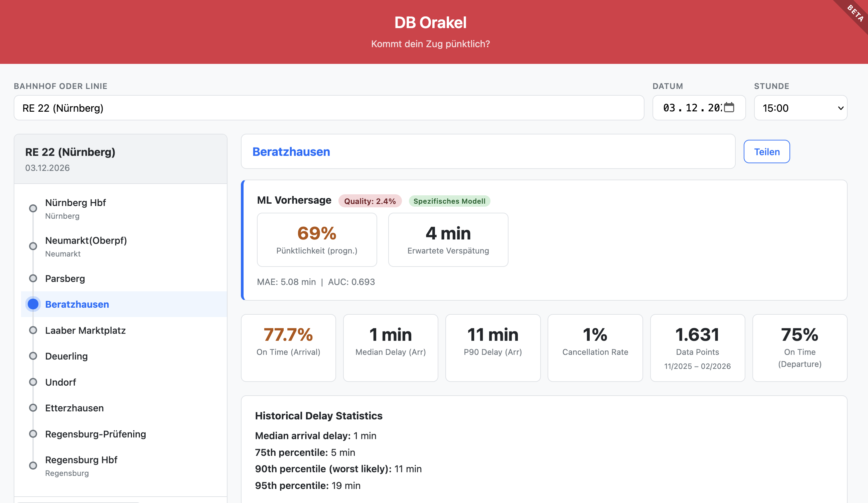Select the Nürnberg Hbf stop circle marker
The width and height of the screenshot is (868, 503).
(33, 208)
